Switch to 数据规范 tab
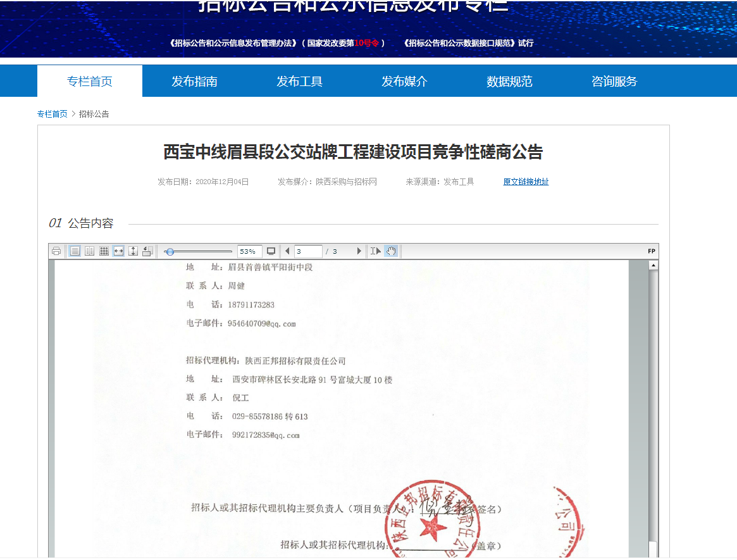This screenshot has width=737, height=560. [509, 81]
